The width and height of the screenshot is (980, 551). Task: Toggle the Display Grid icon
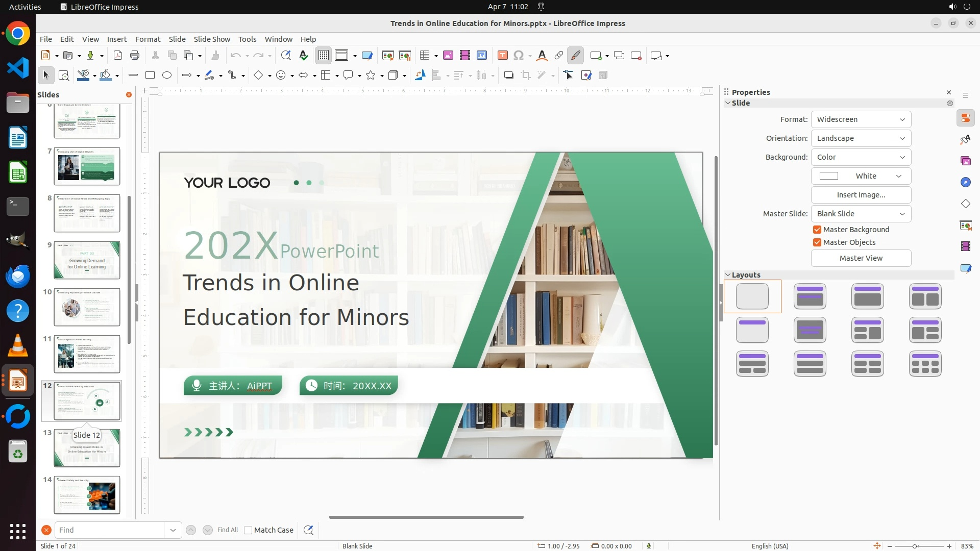tap(324, 56)
